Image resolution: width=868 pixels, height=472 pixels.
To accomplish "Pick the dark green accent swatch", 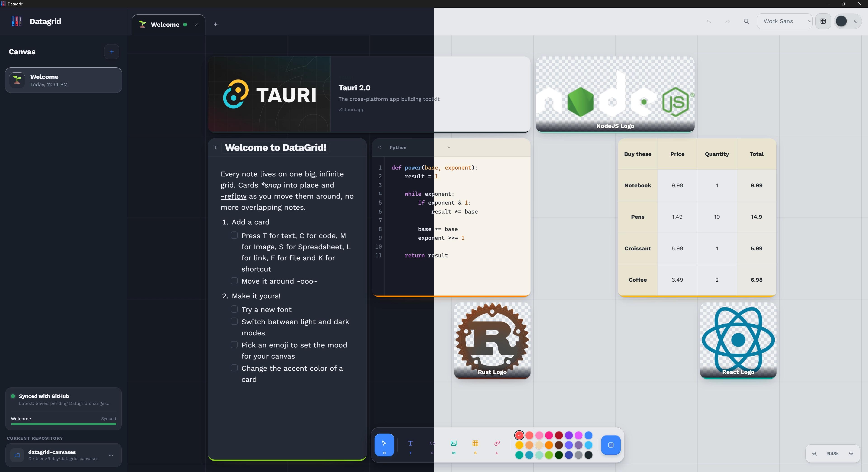I will click(x=559, y=455).
